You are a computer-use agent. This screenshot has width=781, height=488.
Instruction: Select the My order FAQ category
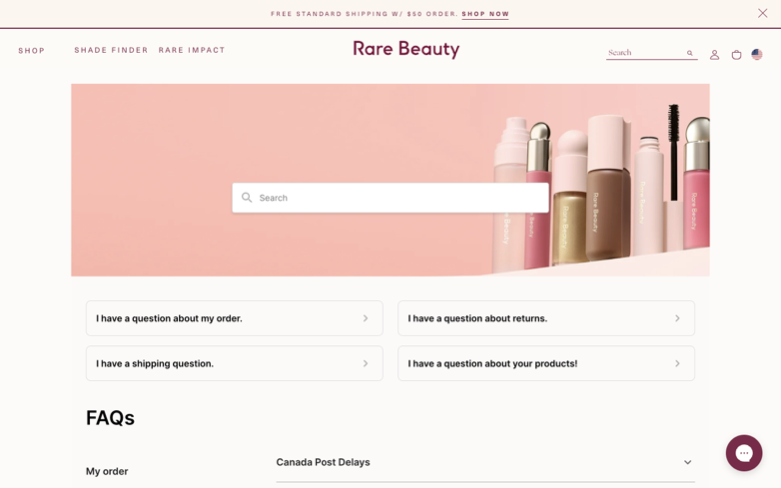pyautogui.click(x=107, y=471)
